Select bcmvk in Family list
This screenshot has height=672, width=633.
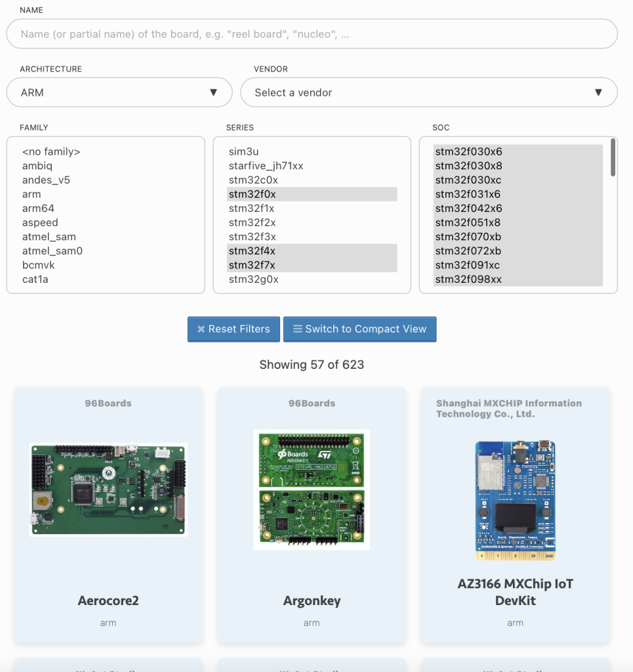tap(106, 265)
